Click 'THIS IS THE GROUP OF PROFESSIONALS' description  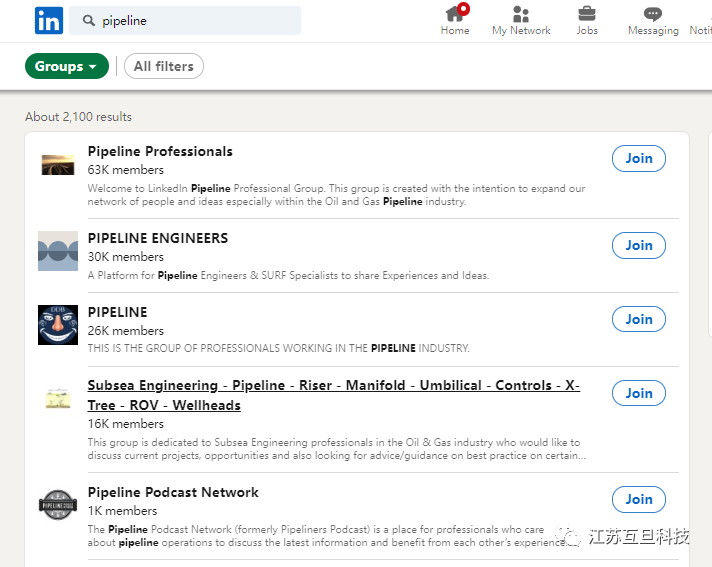(278, 348)
